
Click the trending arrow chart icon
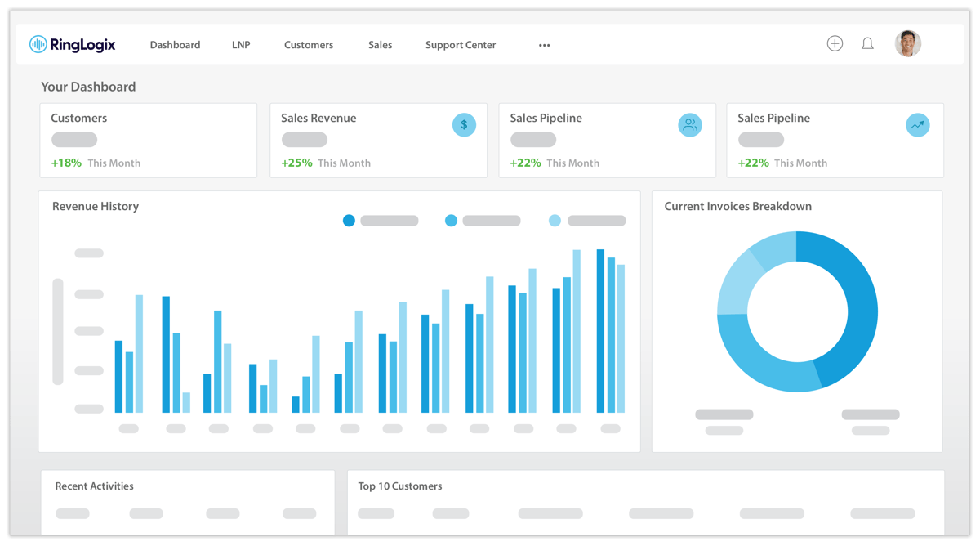point(918,125)
